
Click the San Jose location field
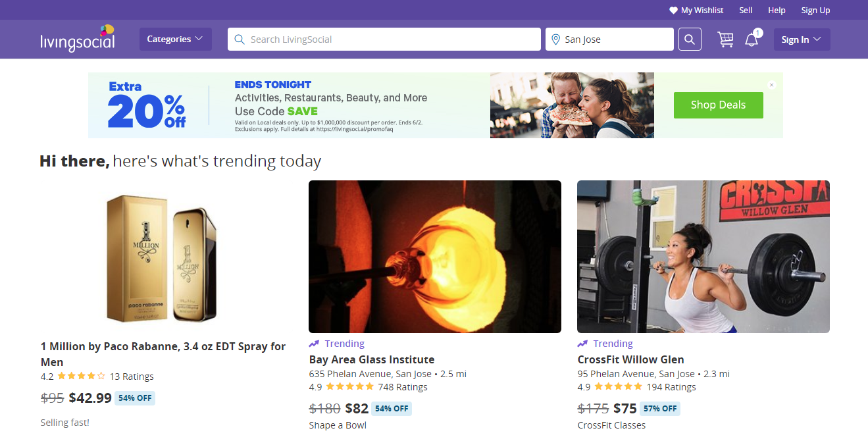point(612,39)
